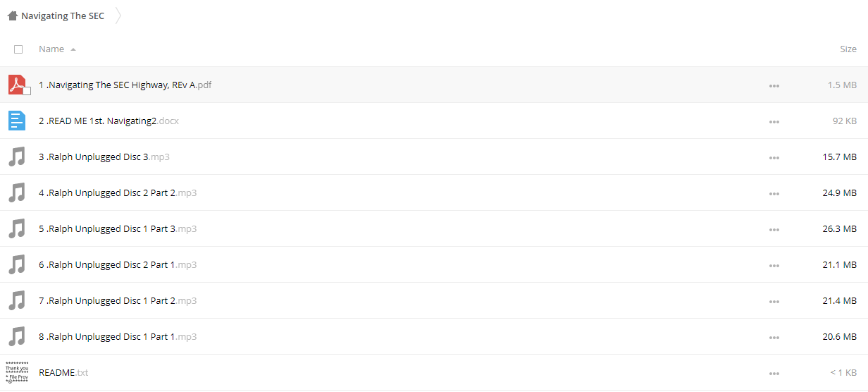Click the home icon in the breadcrumb
868x392 pixels.
click(x=13, y=16)
